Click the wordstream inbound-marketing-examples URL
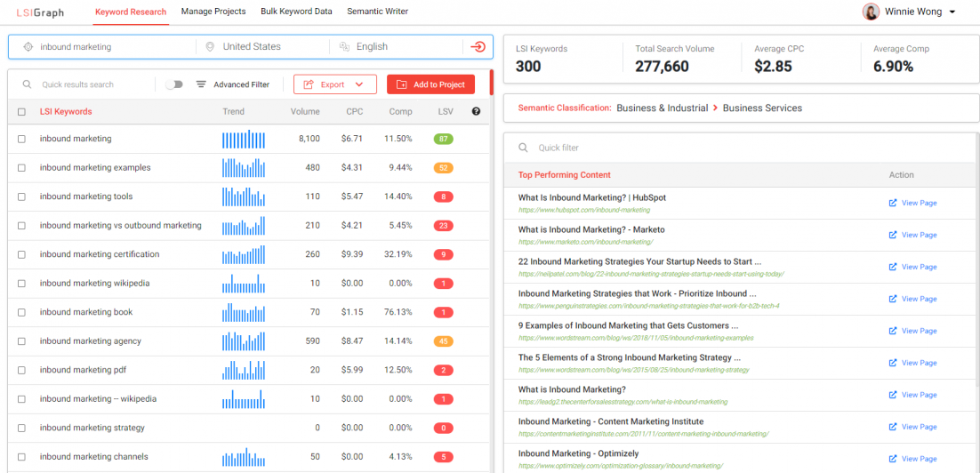The height and width of the screenshot is (473, 980). pos(636,338)
